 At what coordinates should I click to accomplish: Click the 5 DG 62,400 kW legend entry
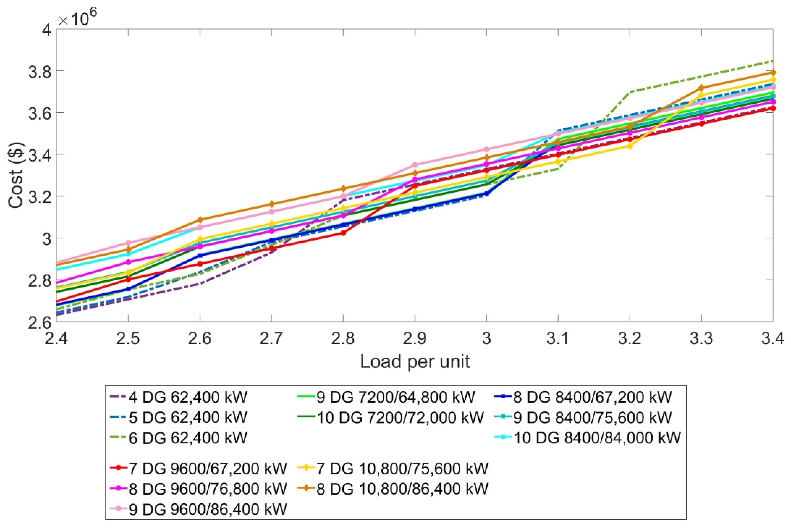pos(187,417)
